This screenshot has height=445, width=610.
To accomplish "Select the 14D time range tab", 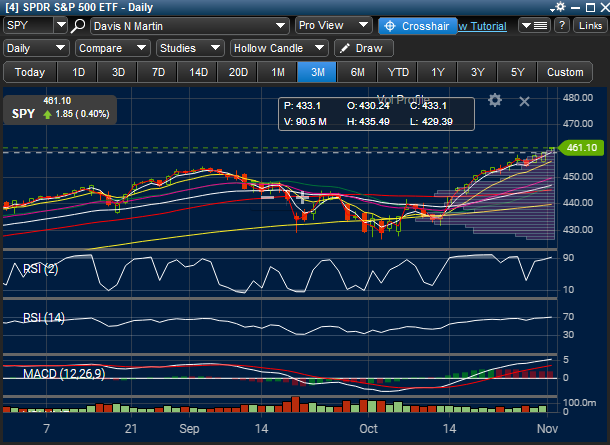I will (198, 72).
